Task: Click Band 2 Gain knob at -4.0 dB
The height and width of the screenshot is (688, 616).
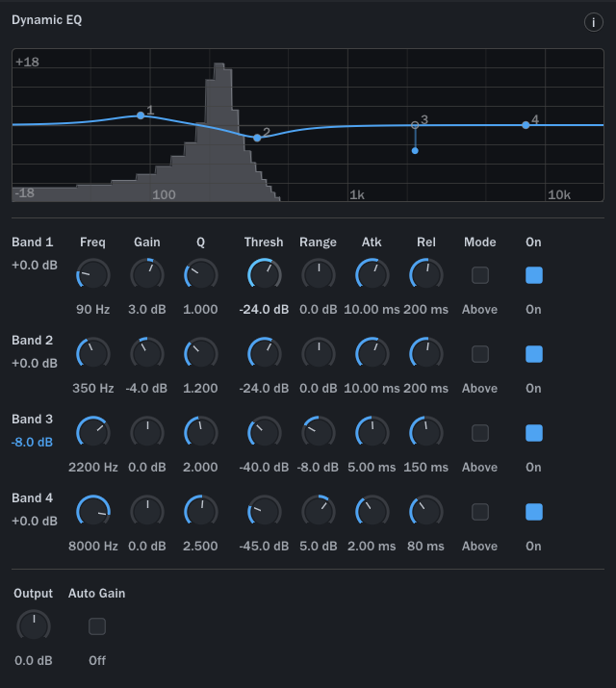Action: (147, 354)
